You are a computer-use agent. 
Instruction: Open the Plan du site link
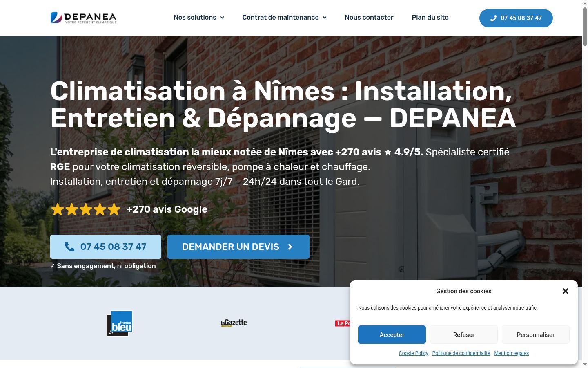tap(430, 18)
